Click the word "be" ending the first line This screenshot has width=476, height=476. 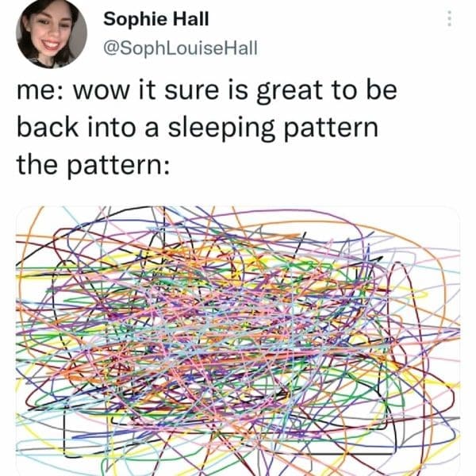pyautogui.click(x=382, y=90)
